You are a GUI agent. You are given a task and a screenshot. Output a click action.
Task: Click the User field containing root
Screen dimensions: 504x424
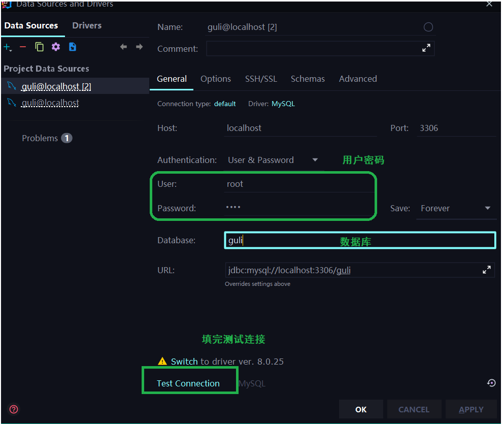pyautogui.click(x=299, y=184)
